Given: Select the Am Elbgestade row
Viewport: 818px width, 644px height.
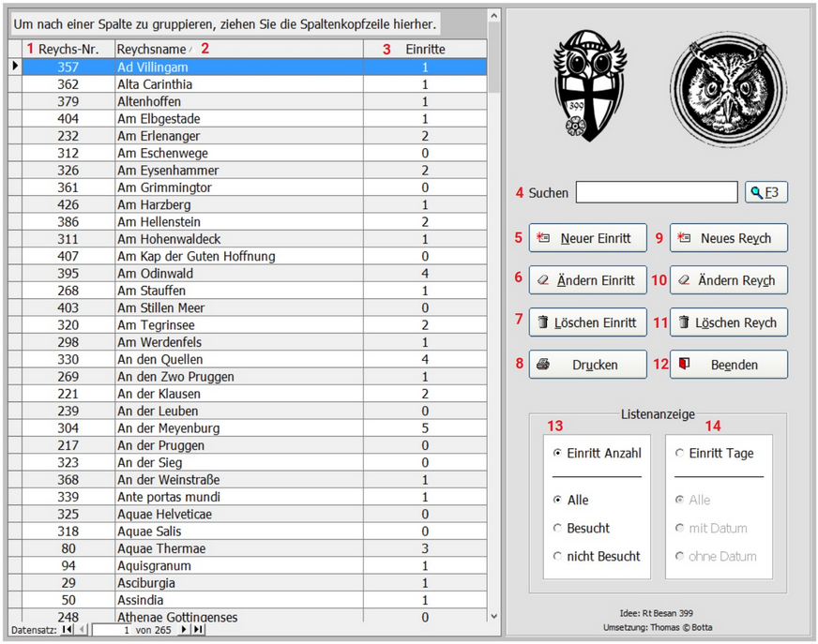Looking at the screenshot, I should (254, 118).
